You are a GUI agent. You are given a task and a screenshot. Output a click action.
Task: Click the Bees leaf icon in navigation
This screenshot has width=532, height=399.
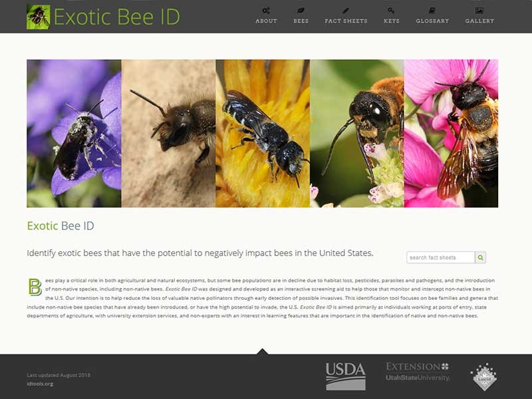[x=301, y=11]
